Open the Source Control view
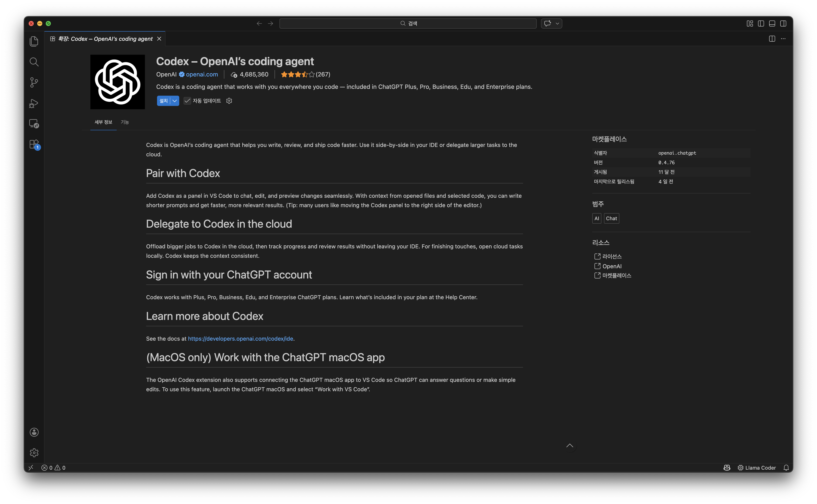This screenshot has height=504, width=817. point(34,82)
